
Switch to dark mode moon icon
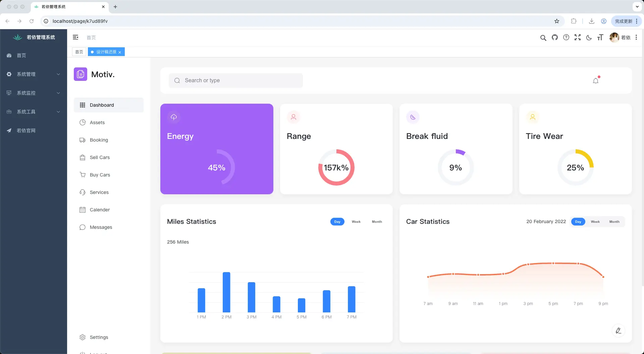click(x=589, y=37)
